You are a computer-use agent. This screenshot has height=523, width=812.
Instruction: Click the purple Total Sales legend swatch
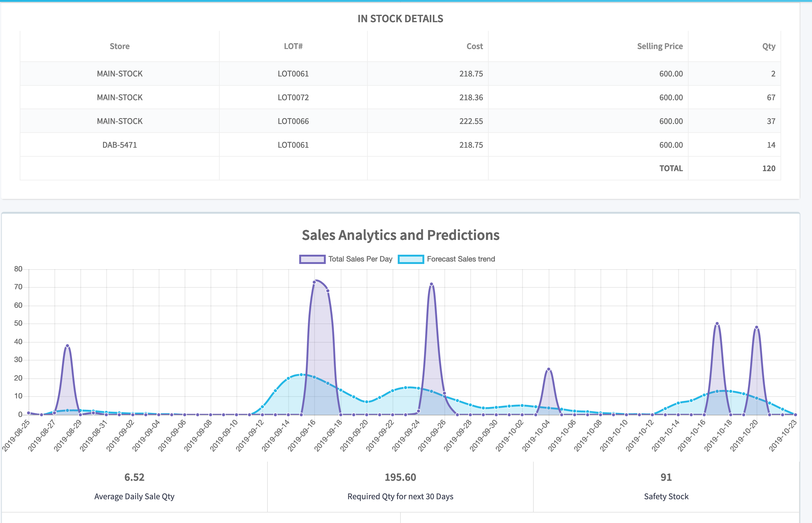point(312,259)
